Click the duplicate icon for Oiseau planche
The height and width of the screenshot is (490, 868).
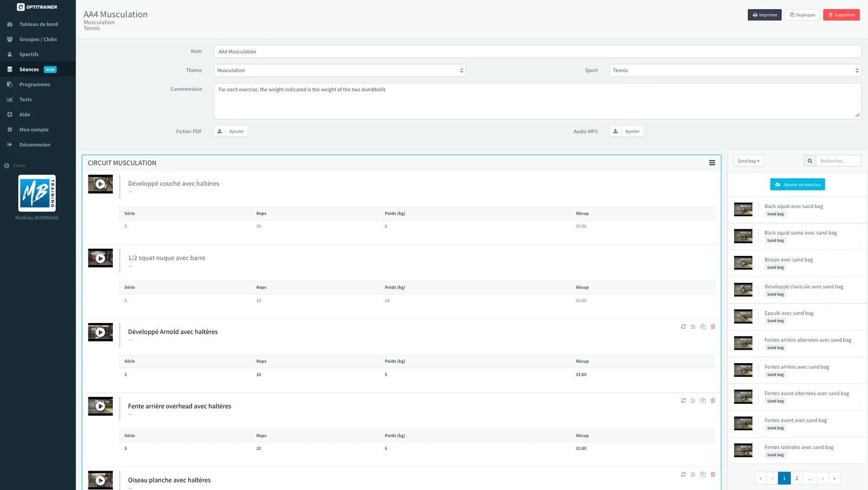703,474
